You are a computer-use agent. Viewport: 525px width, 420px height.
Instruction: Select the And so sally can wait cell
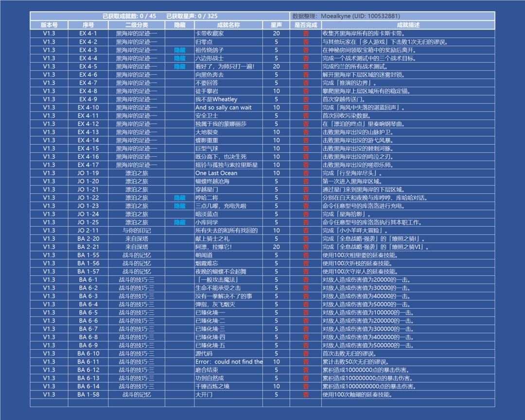(228, 107)
